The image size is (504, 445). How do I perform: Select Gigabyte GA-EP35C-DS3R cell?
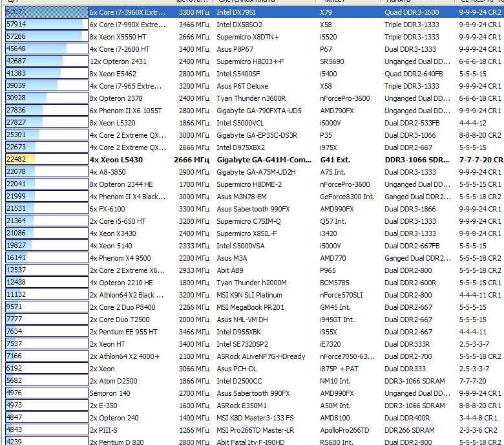point(257,135)
